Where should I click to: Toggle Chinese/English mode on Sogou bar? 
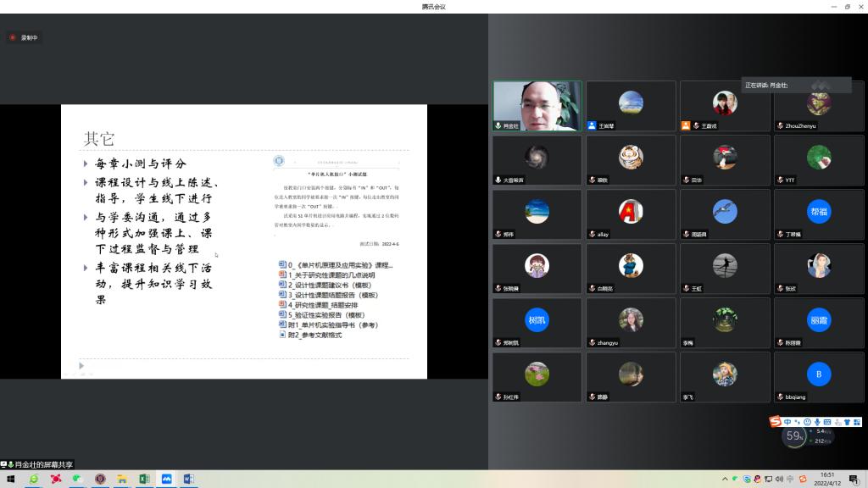787,422
